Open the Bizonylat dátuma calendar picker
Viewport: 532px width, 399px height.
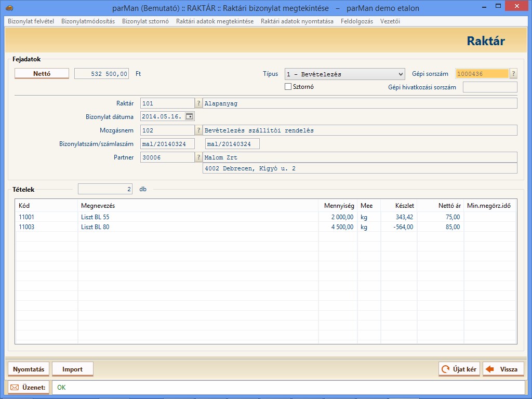click(189, 116)
